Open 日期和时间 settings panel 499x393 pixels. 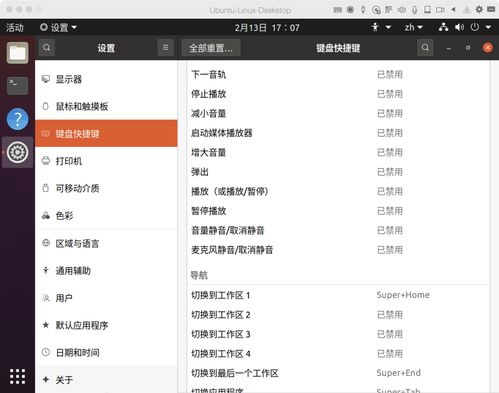106,352
